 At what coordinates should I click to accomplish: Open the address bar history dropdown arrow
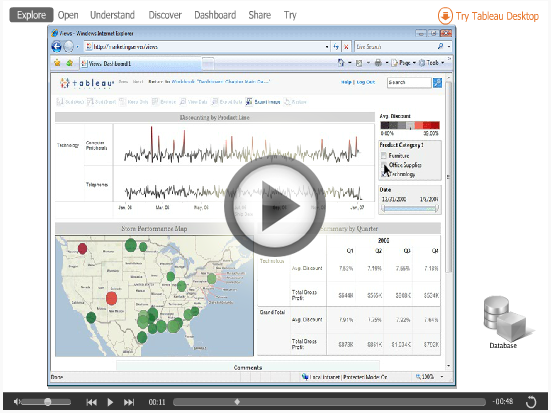tap(327, 46)
